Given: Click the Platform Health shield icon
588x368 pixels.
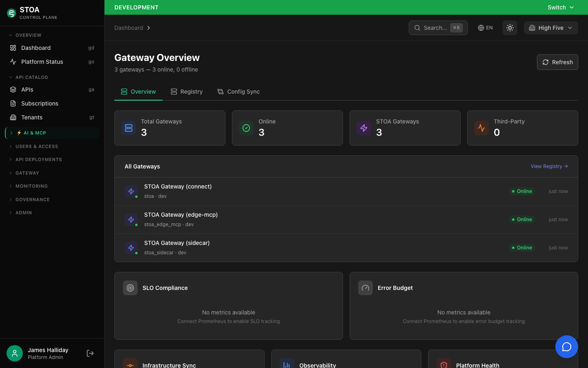Looking at the screenshot, I should click(444, 363).
